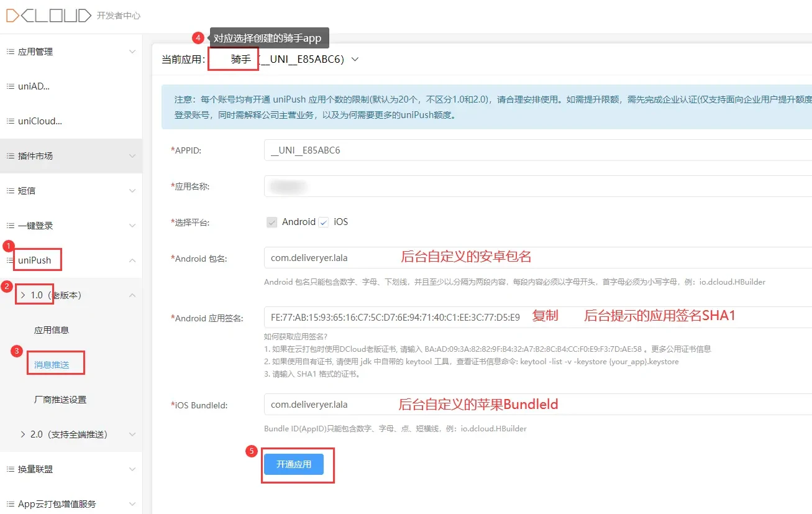Click the APPID input field
Viewport: 812px width, 514px height.
coord(538,150)
